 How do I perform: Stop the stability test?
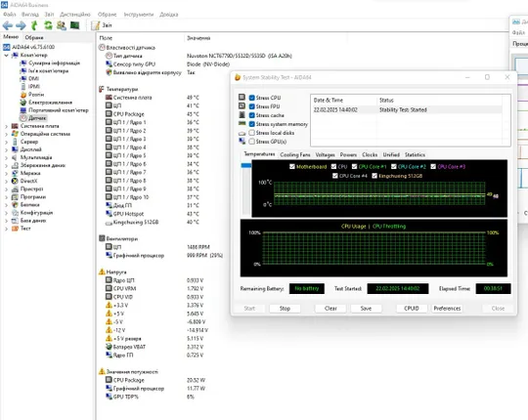285,309
